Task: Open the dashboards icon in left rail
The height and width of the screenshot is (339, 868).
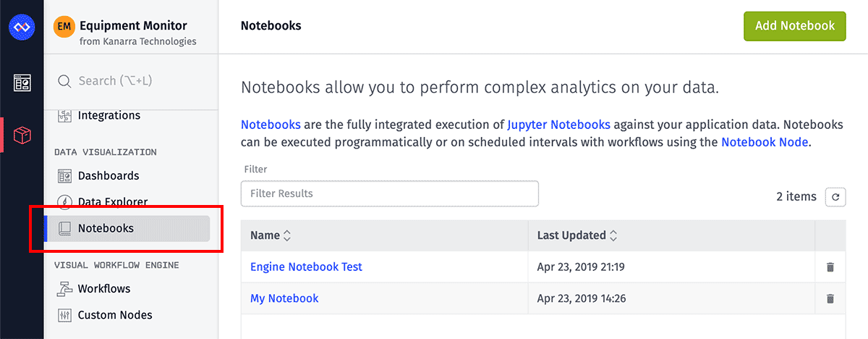Action: point(22,83)
